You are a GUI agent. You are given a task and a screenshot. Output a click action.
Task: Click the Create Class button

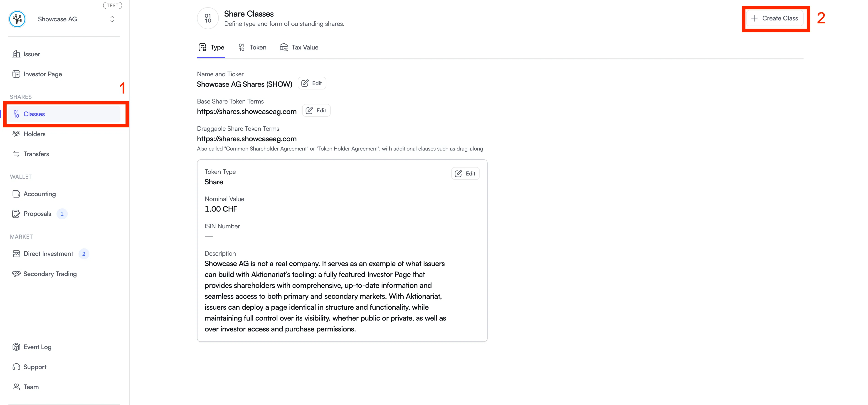[x=775, y=19]
